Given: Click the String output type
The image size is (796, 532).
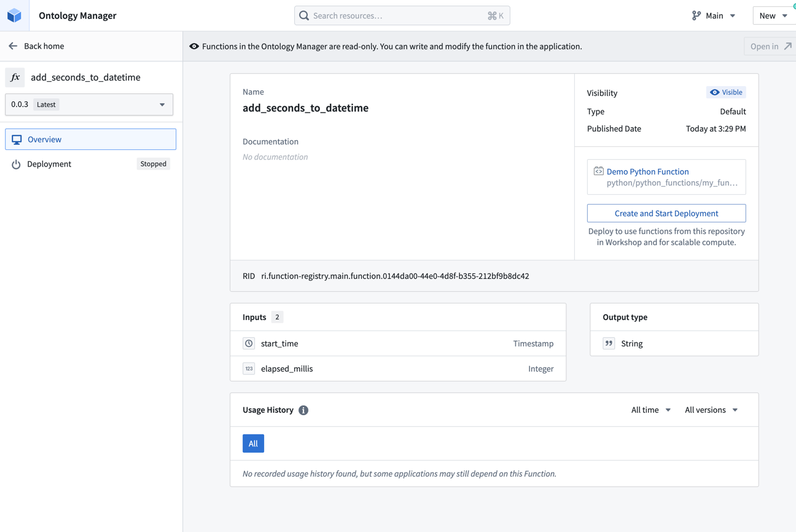Looking at the screenshot, I should pyautogui.click(x=631, y=343).
